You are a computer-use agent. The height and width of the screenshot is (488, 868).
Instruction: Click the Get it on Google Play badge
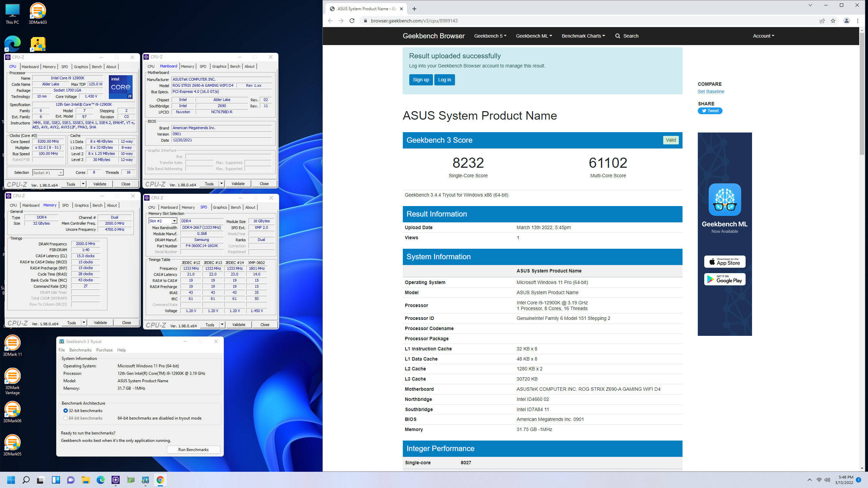pyautogui.click(x=725, y=279)
